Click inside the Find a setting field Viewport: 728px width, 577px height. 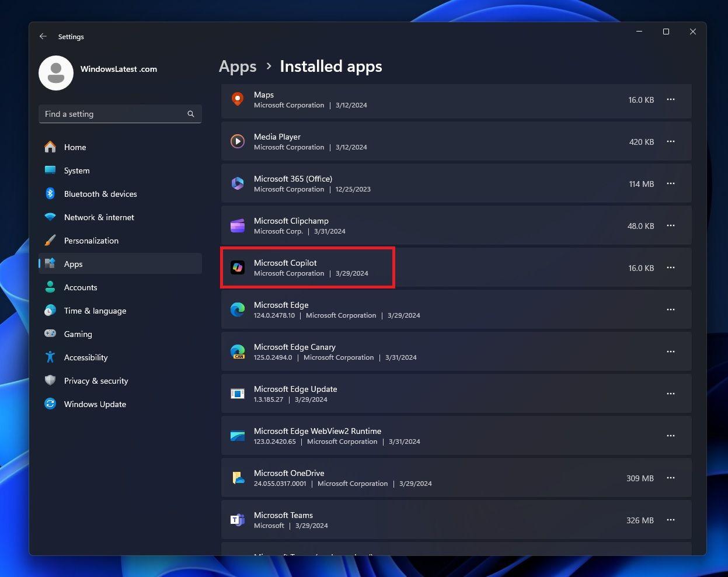(105, 114)
